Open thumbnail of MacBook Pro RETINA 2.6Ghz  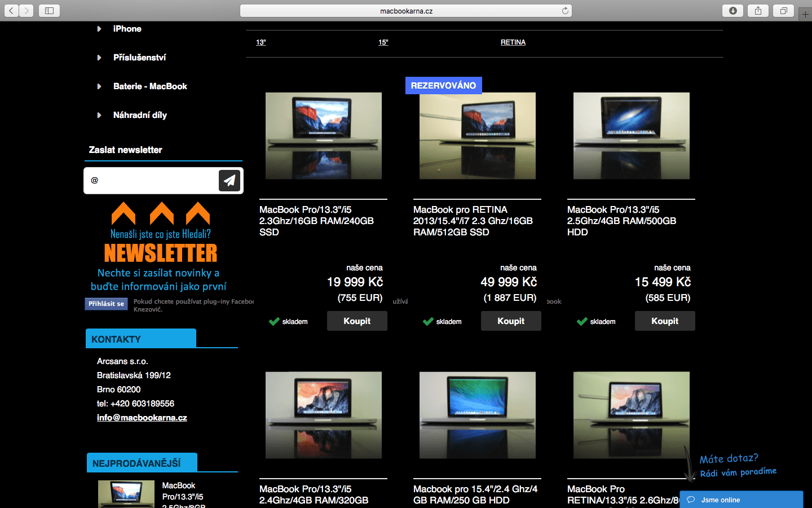632,415
